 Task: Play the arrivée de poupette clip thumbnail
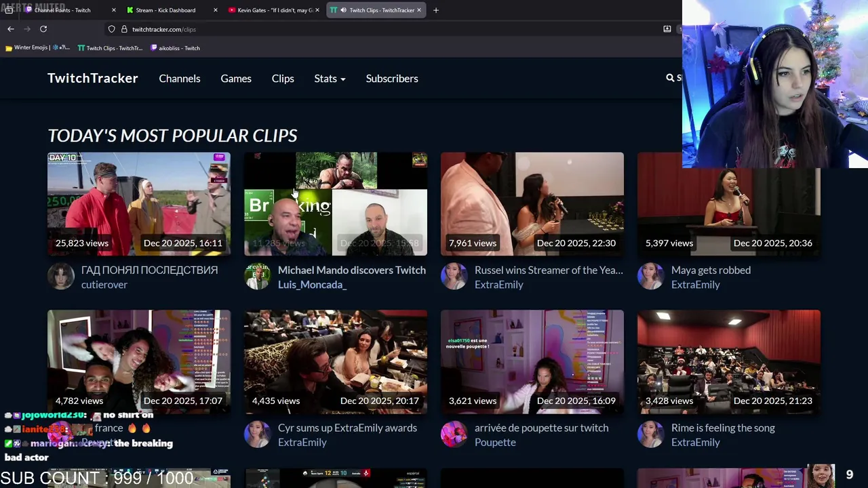tap(532, 362)
